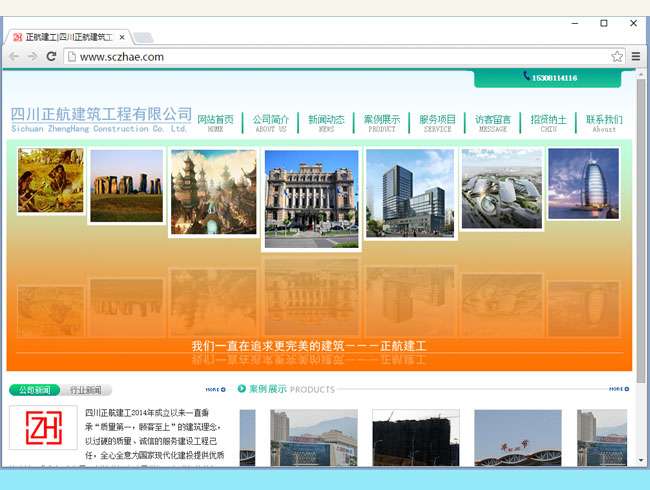This screenshot has height=490, width=650.
Task: Switch to the 公司新闻 news tab
Action: pos(34,390)
